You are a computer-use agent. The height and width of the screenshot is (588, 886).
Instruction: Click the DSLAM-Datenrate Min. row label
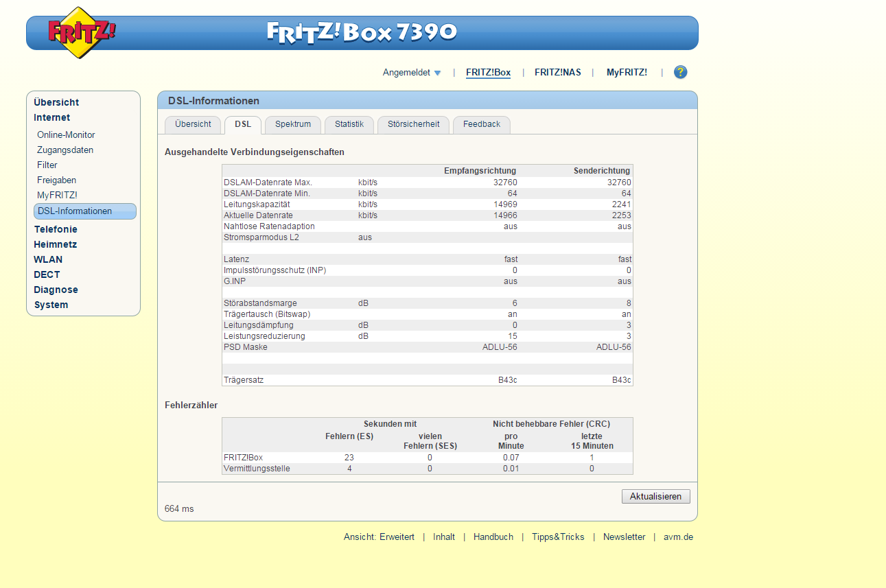pos(267,193)
